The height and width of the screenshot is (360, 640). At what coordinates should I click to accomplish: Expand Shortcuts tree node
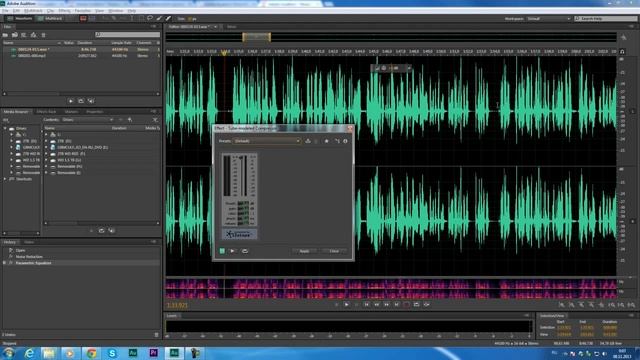click(5, 179)
